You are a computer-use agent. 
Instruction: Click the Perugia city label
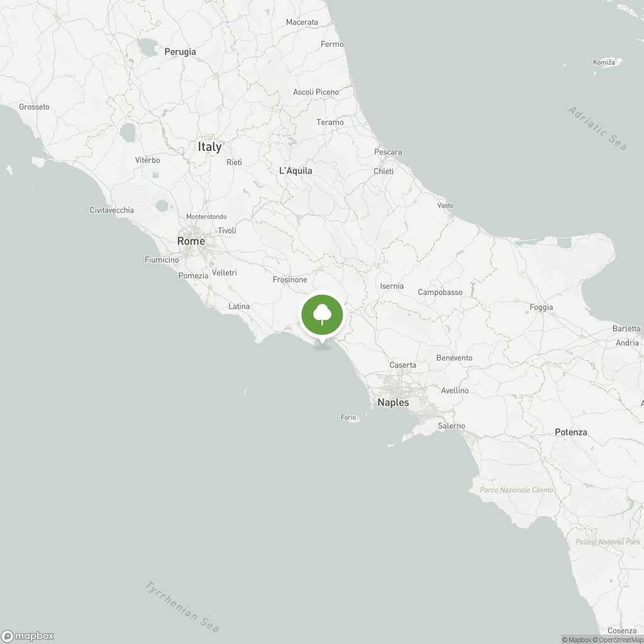pyautogui.click(x=180, y=52)
